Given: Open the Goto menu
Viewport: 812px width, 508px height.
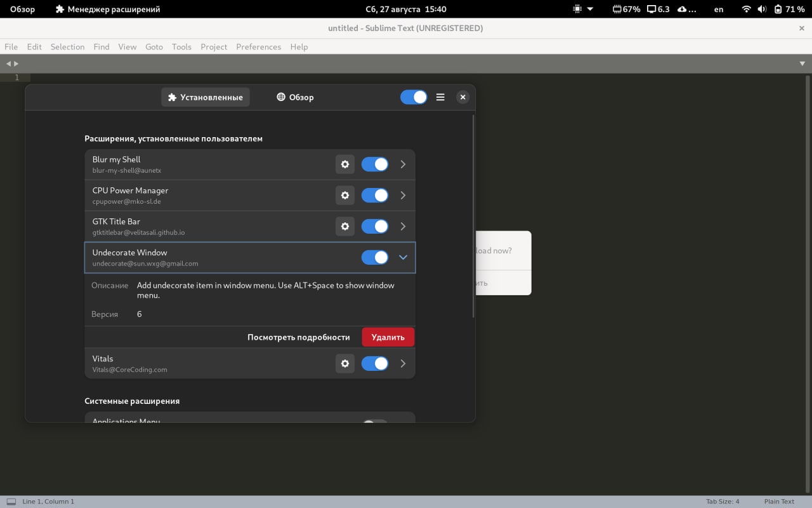Looking at the screenshot, I should pos(154,46).
